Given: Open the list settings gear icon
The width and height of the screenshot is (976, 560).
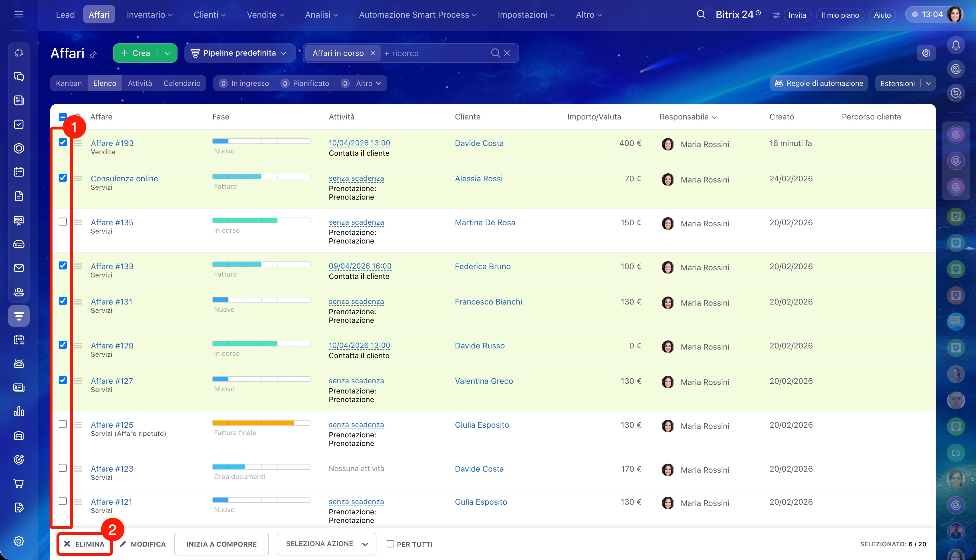Looking at the screenshot, I should pos(926,53).
